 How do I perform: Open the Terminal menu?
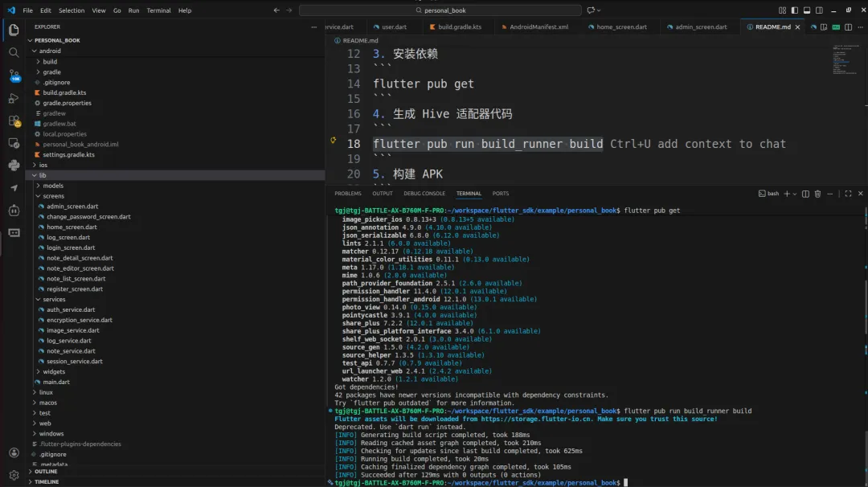pyautogui.click(x=158, y=10)
